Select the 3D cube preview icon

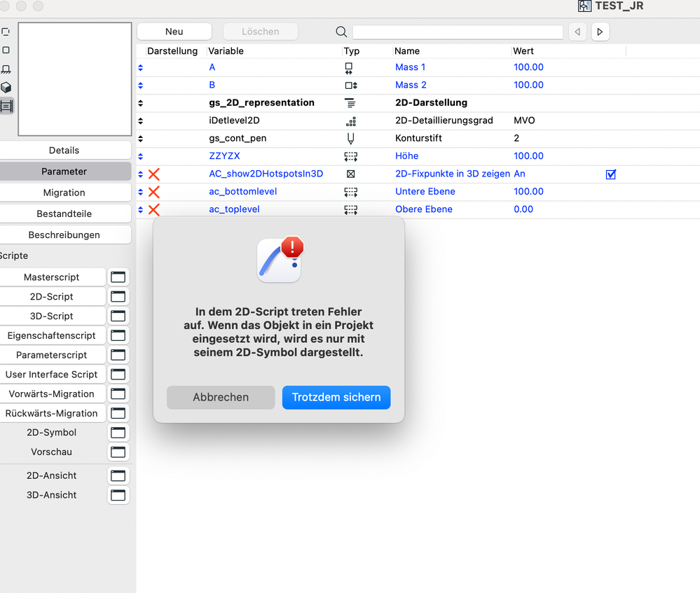(6, 88)
